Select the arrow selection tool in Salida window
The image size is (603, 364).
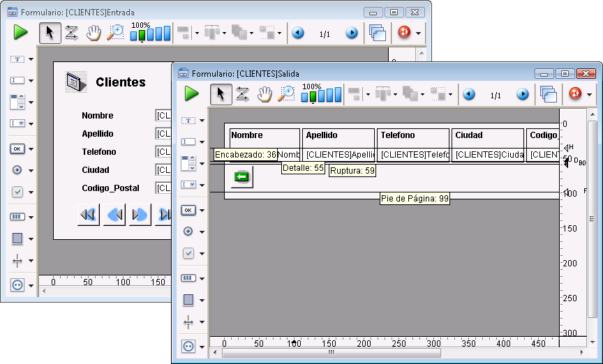(221, 94)
